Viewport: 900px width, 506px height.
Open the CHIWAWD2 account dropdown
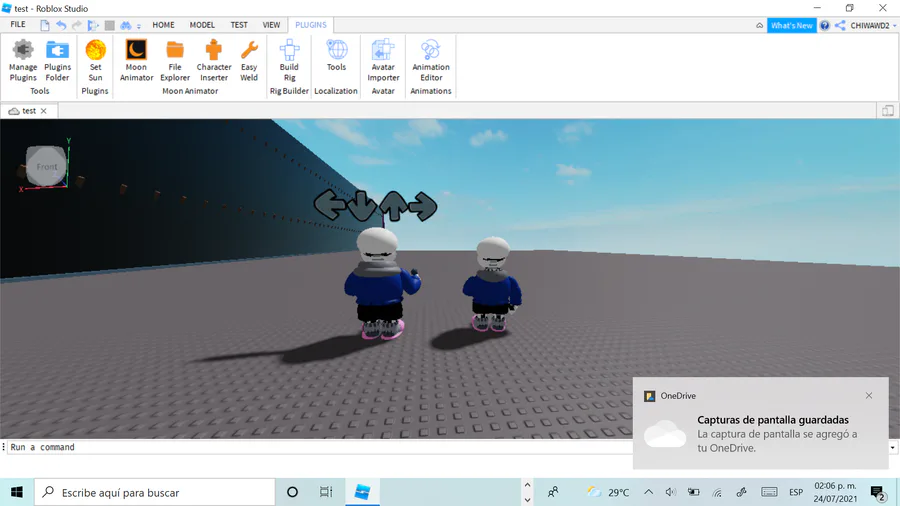(x=873, y=25)
